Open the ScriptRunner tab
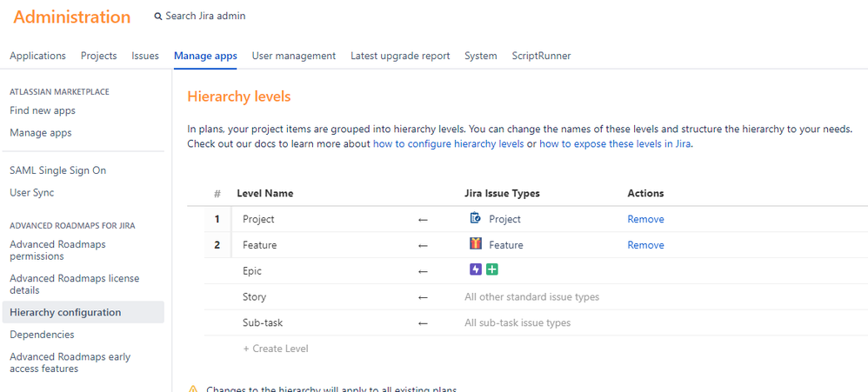868x392 pixels. [x=541, y=56]
